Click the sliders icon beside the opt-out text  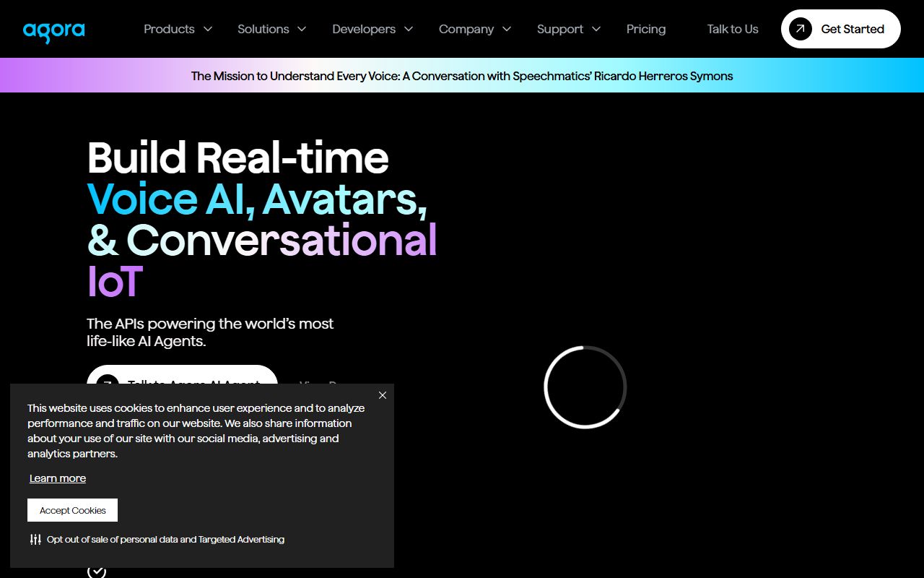pos(35,539)
